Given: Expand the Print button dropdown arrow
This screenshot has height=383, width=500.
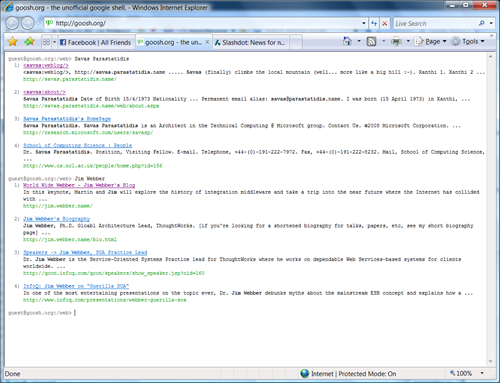Looking at the screenshot, I should 408,41.
